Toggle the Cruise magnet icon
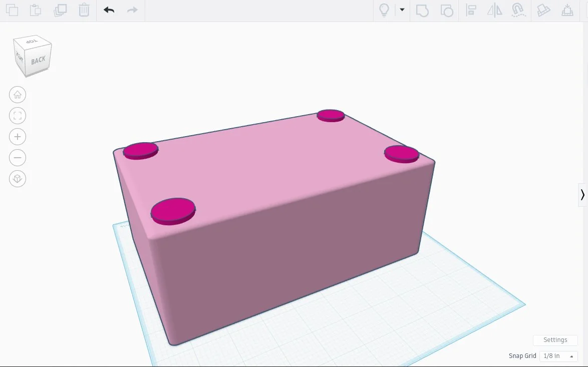 pyautogui.click(x=518, y=10)
